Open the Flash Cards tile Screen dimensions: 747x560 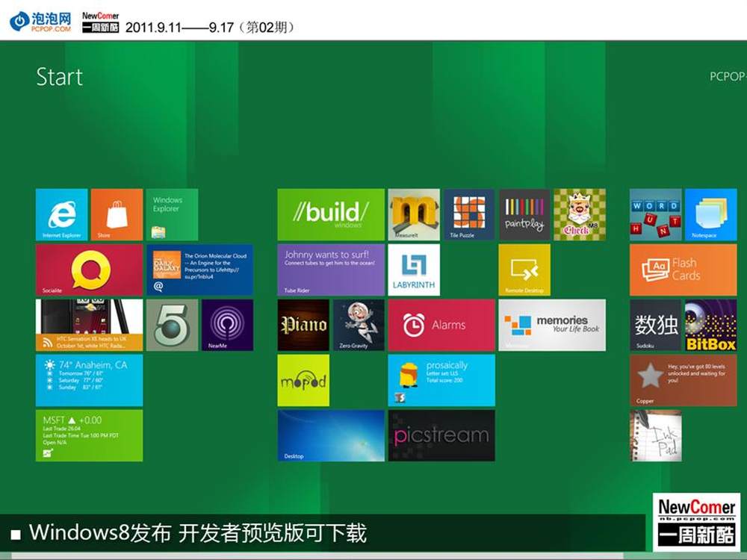point(684,270)
